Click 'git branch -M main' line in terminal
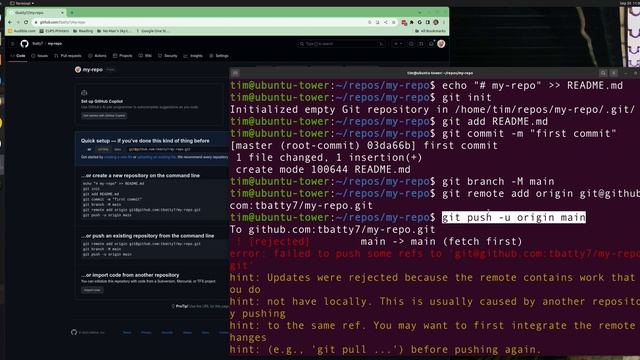Viewport: 640px width, 360px height. (x=498, y=182)
